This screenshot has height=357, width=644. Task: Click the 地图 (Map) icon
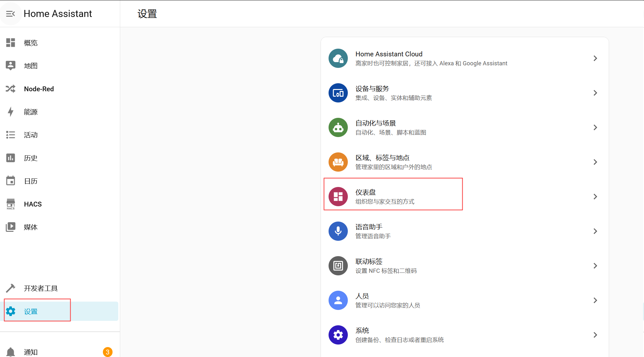[x=11, y=66]
